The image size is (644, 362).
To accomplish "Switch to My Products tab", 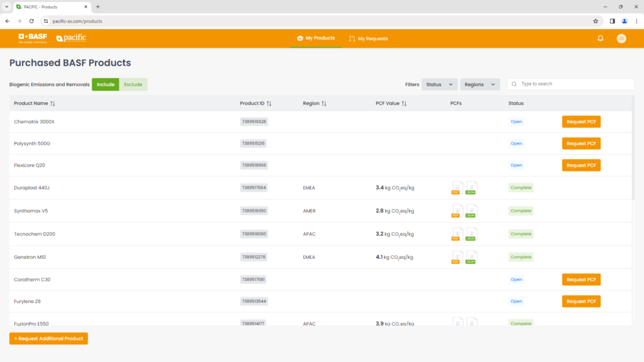I will [x=316, y=38].
